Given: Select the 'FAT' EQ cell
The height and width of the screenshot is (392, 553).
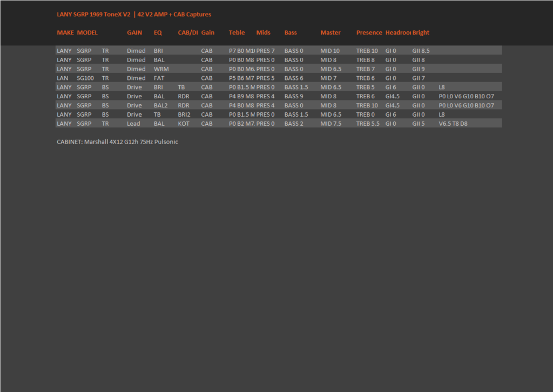Looking at the screenshot, I should [x=159, y=78].
